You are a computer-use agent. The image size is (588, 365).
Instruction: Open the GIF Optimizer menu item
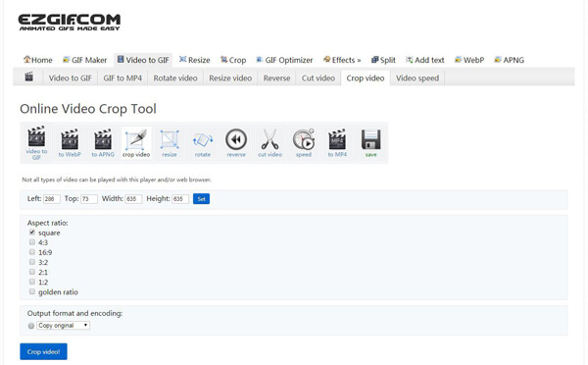tap(284, 60)
